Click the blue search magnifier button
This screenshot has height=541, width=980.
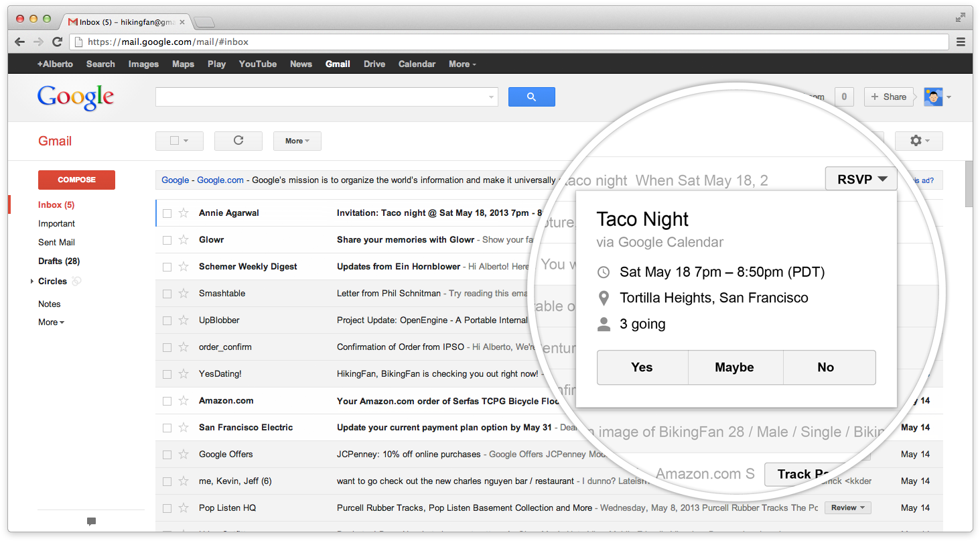click(531, 97)
